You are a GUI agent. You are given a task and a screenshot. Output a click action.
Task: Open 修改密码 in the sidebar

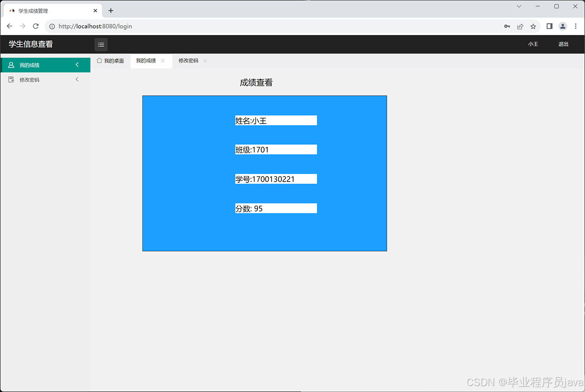click(46, 79)
